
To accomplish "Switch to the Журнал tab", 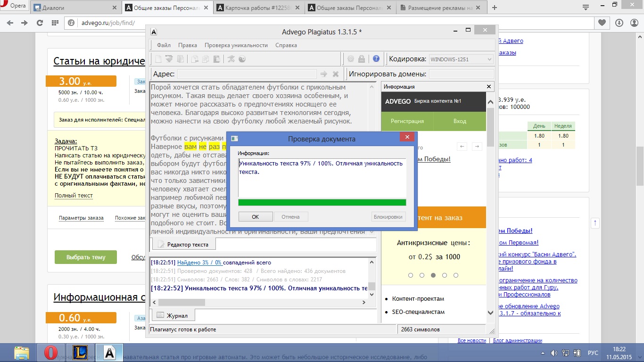I will click(x=173, y=315).
